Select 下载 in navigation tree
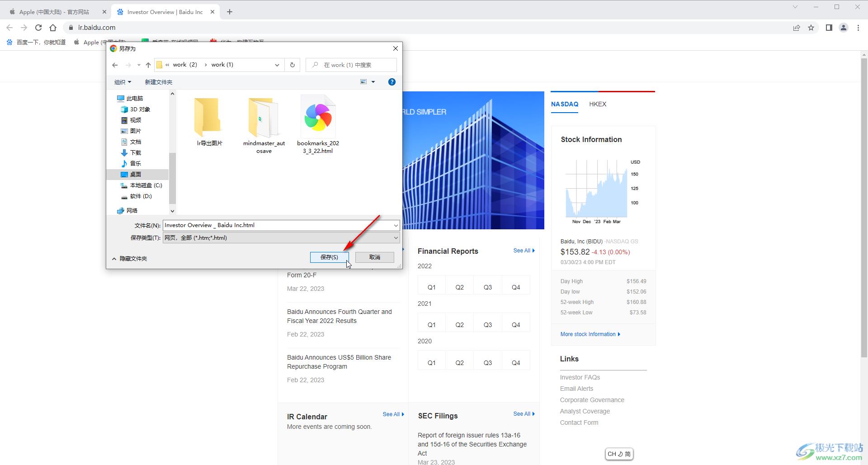The width and height of the screenshot is (868, 465). pos(131,152)
